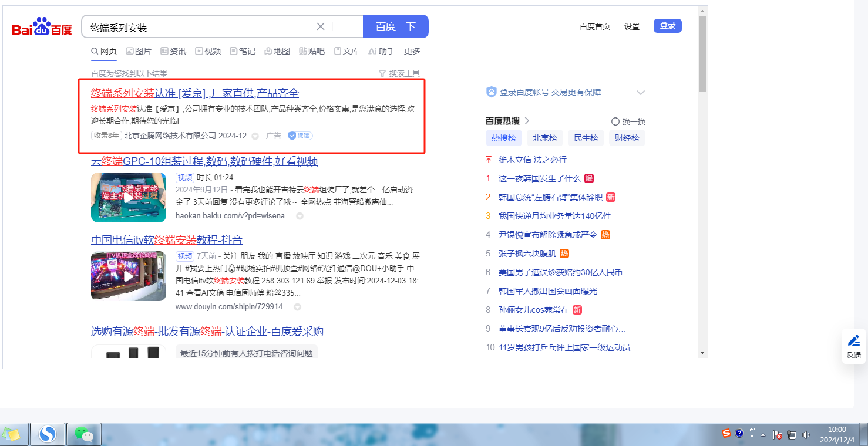The image size is (868, 446).
Task: Open the 搜索工具 filter
Action: 399,73
